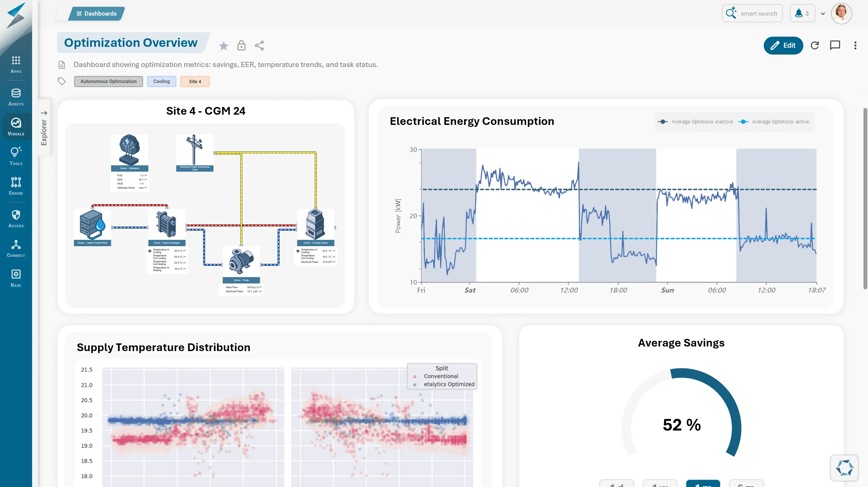Open the three-dot more options menu
Screen dimensions: 868x487
coord(855,45)
